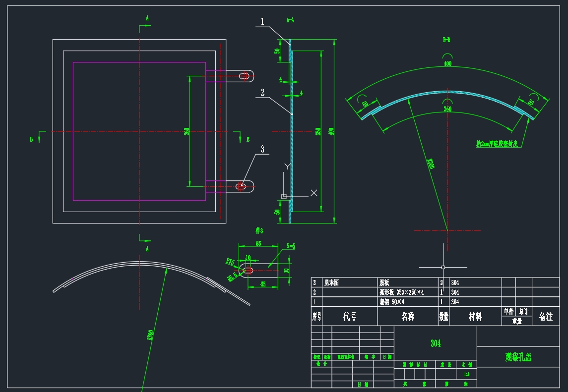The width and height of the screenshot is (568, 392).
Task: Click the 图样标记 label
Action: tap(415, 365)
